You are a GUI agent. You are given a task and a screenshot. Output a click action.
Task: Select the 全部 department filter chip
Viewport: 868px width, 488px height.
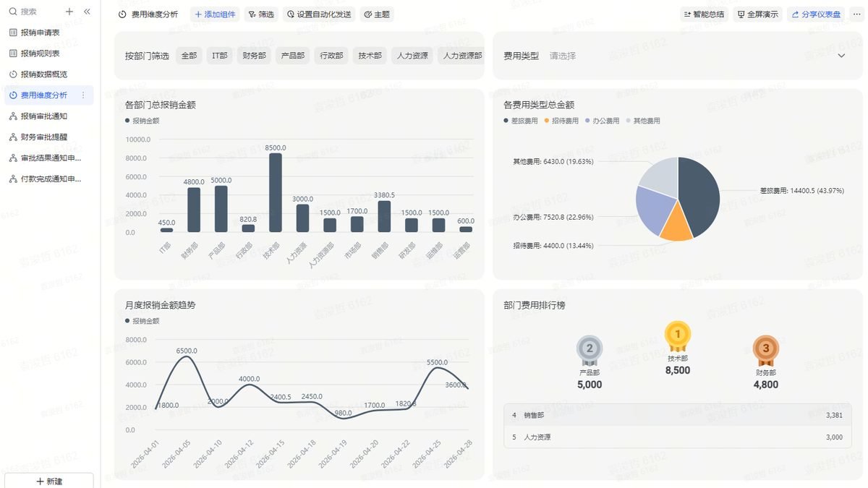(189, 56)
